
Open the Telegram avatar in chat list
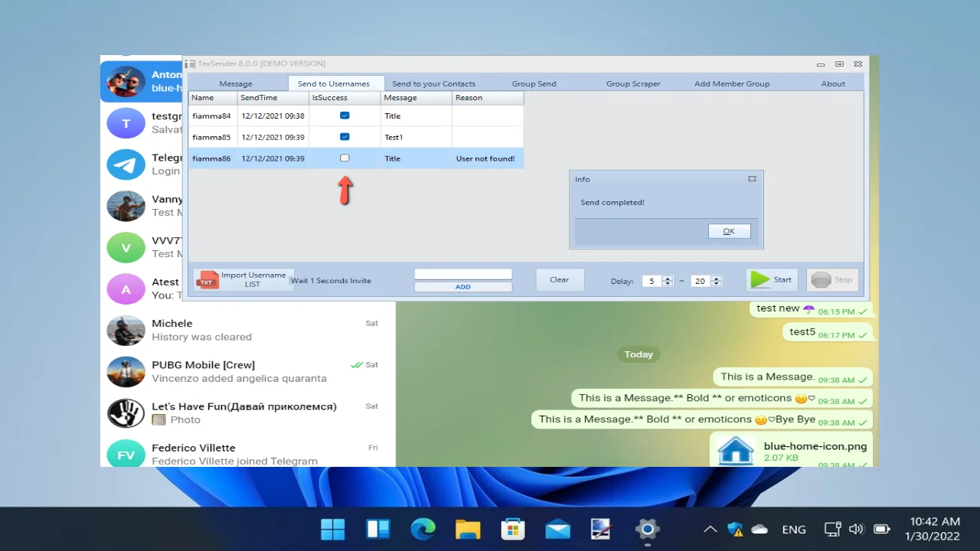[126, 165]
